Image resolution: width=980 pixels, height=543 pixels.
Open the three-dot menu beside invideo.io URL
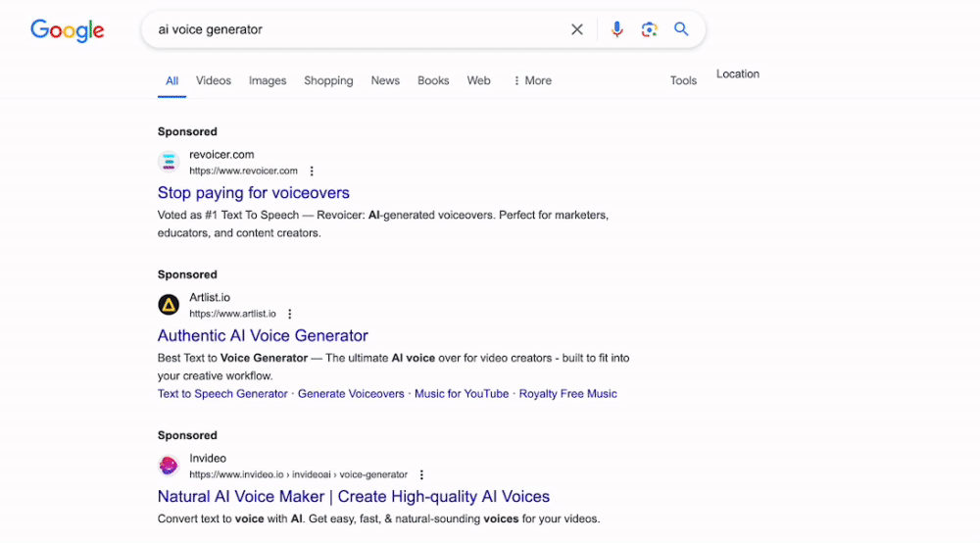point(421,475)
